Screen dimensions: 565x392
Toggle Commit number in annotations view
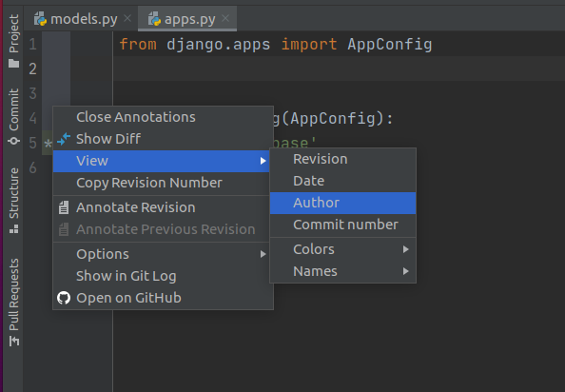click(342, 225)
